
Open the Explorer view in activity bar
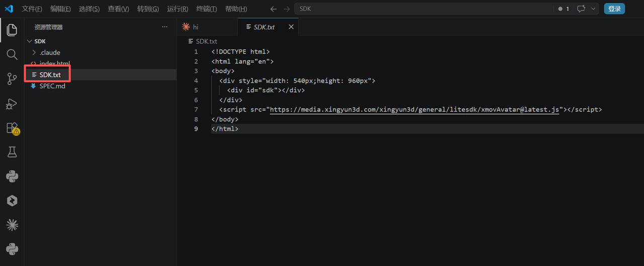(12, 30)
